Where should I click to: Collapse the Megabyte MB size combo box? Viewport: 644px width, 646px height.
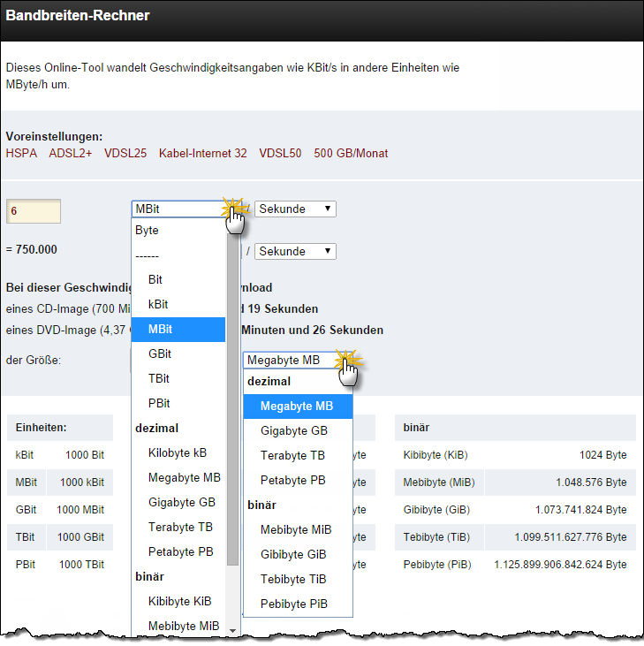(298, 360)
